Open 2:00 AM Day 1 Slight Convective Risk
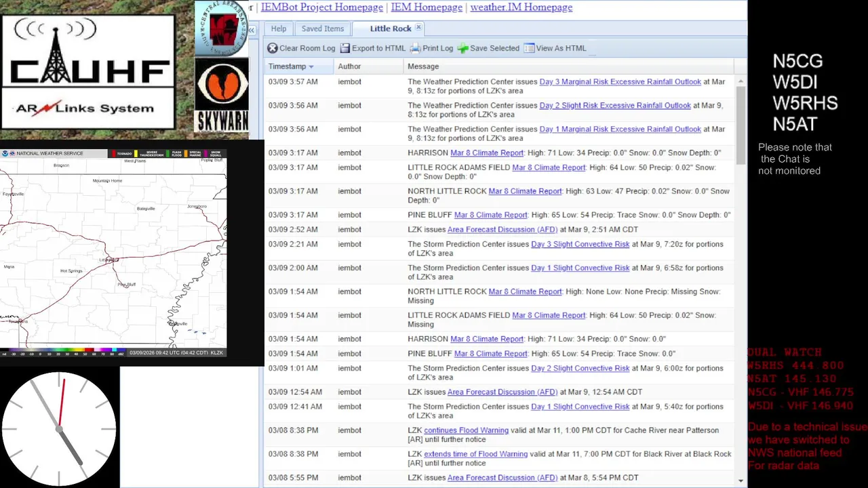This screenshot has width=868, height=488. [580, 268]
